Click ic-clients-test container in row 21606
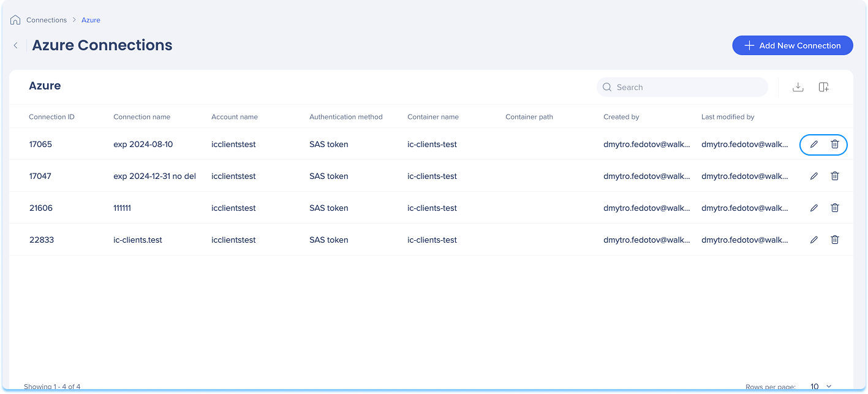Viewport: 868px width, 394px height. (432, 208)
